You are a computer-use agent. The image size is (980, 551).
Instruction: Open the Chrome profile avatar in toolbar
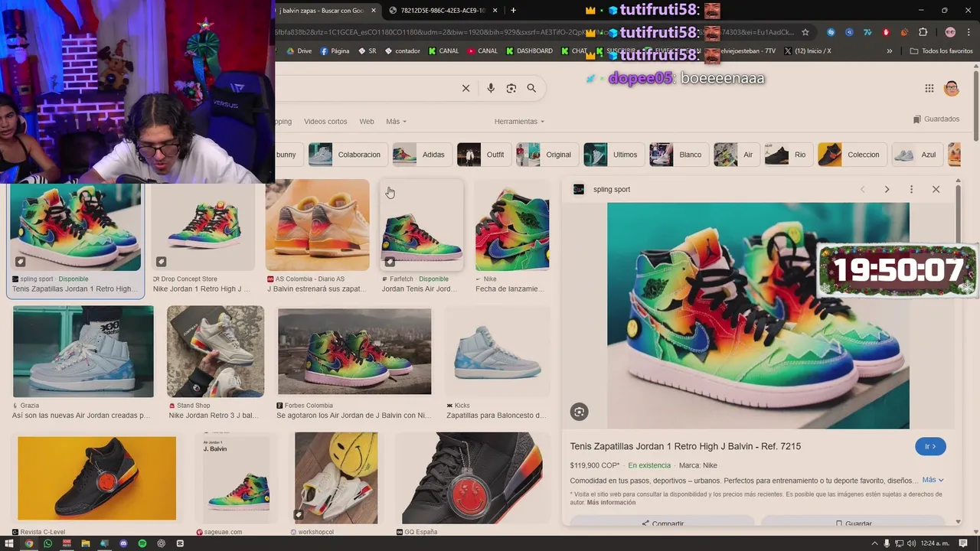point(950,32)
